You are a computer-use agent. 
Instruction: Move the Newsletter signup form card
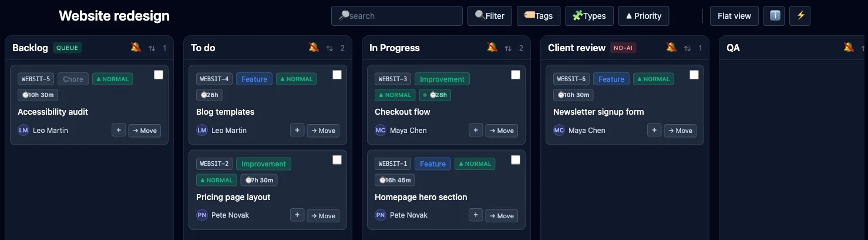[680, 131]
